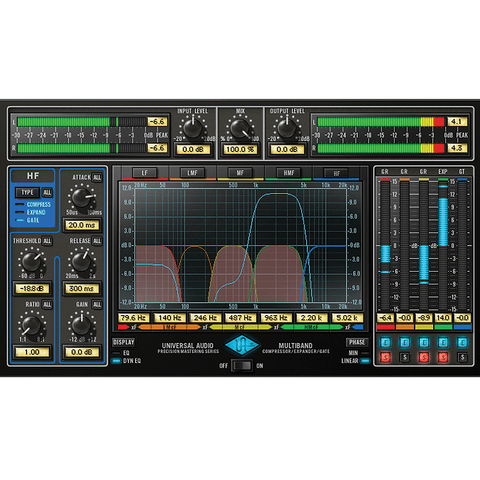
Task: Click the 2.20 k frequency field
Action: point(311,318)
